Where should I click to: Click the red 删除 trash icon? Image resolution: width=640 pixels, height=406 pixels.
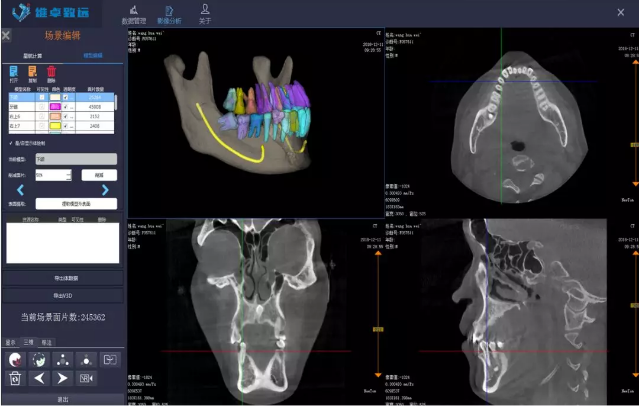click(x=52, y=73)
